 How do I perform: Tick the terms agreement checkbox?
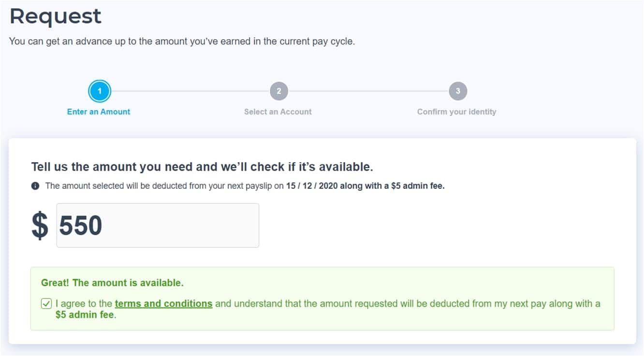point(46,304)
